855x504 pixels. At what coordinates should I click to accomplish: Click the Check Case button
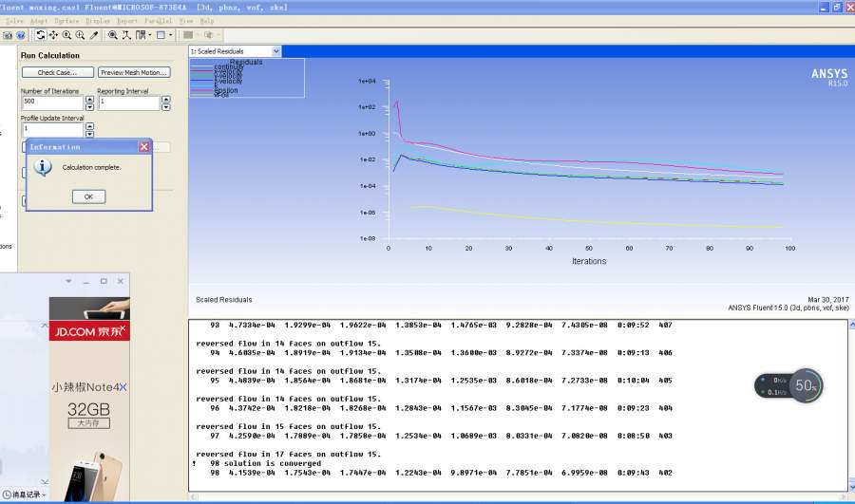click(57, 72)
